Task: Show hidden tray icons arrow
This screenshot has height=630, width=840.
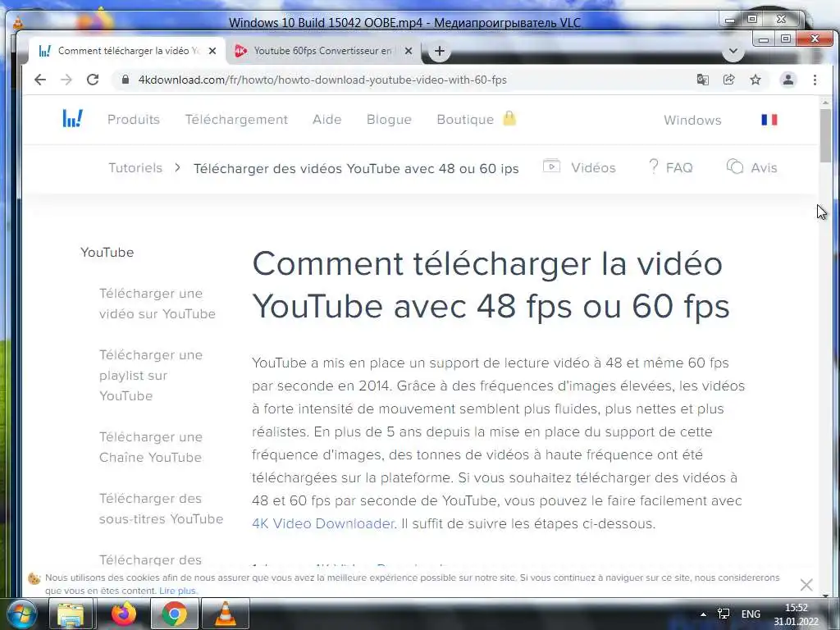Action: 703,614
